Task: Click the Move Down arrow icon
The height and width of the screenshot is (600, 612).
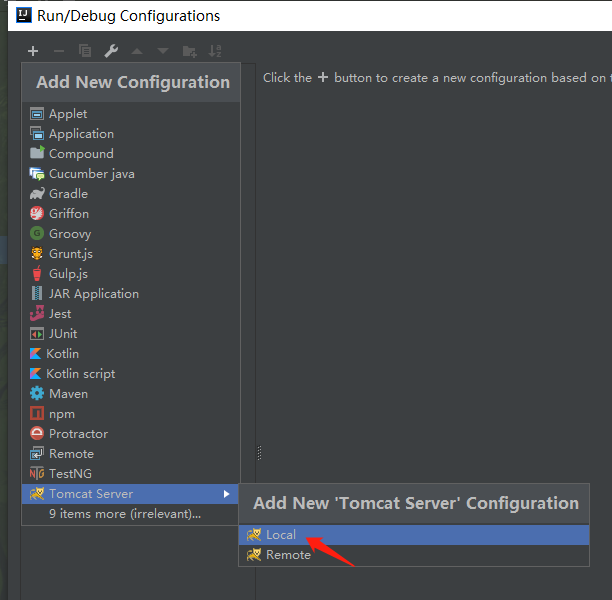Action: pyautogui.click(x=163, y=51)
